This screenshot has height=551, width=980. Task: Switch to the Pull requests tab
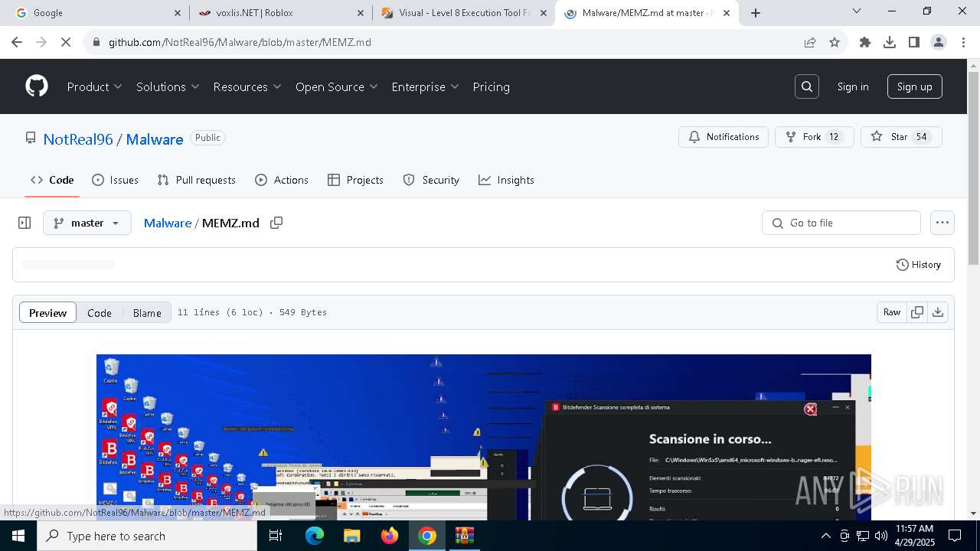[x=196, y=180]
